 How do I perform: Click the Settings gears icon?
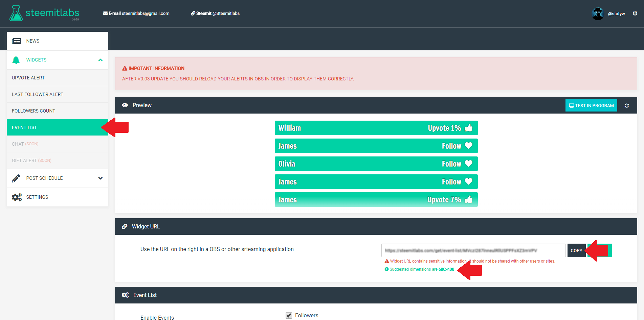17,197
